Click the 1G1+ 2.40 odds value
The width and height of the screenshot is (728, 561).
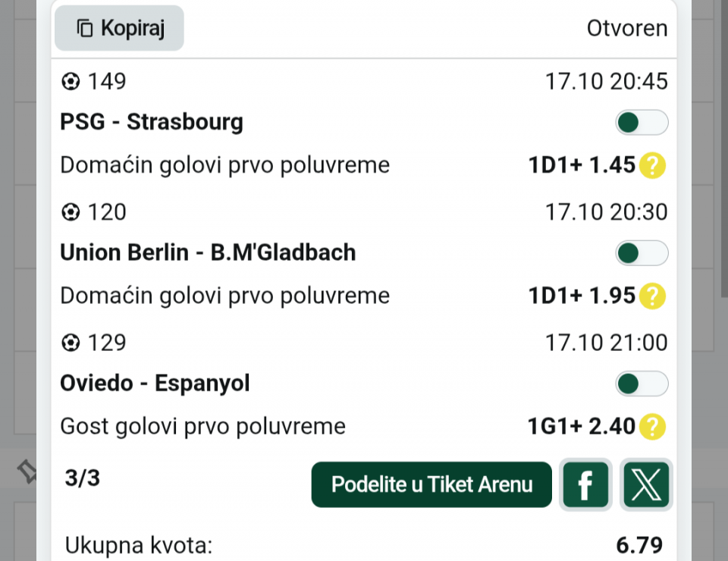tap(581, 427)
